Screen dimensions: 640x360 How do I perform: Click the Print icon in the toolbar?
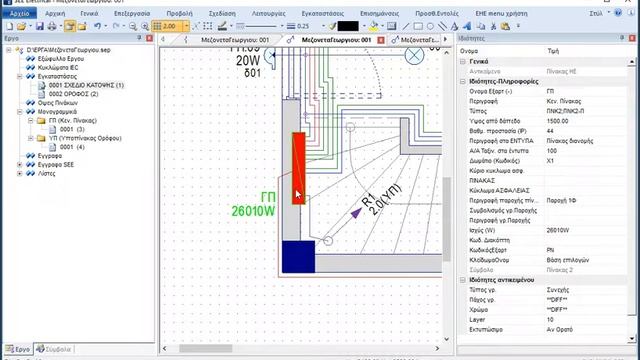(52, 27)
